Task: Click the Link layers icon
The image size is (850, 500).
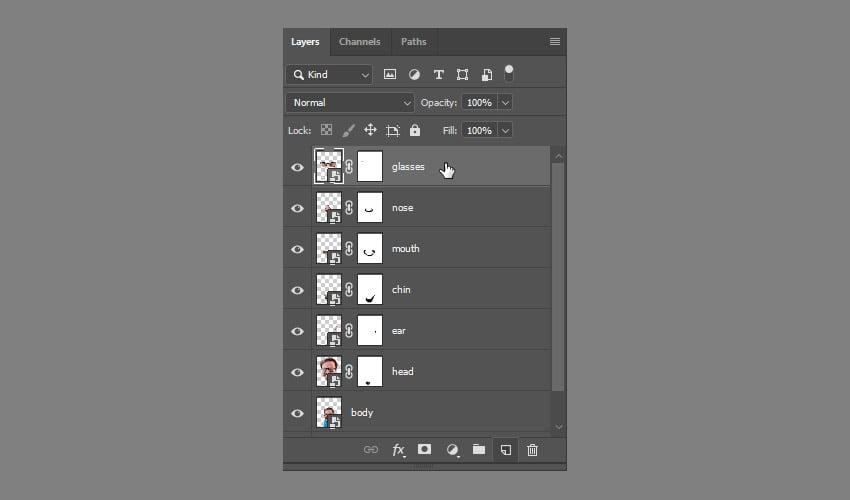Action: pos(371,450)
